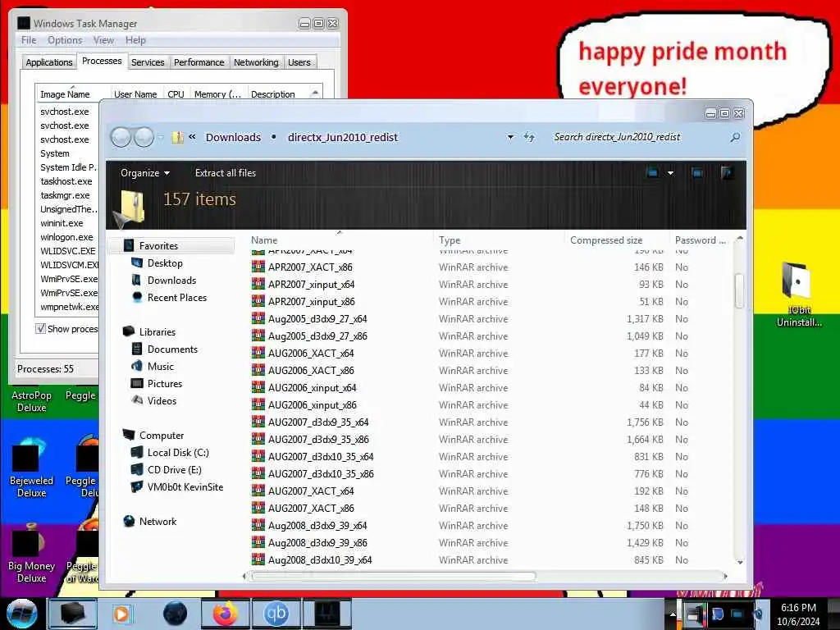Open the IObit Uninstaller desktop icon
The height and width of the screenshot is (630, 840).
(799, 295)
